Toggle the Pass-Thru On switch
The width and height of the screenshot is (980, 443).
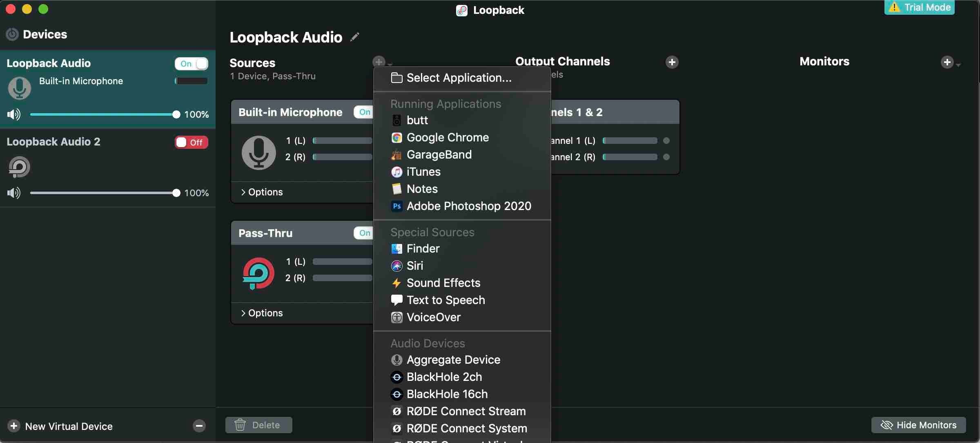click(363, 233)
